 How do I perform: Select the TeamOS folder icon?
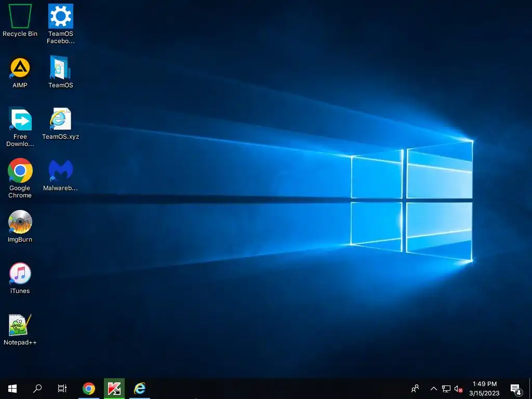click(61, 72)
